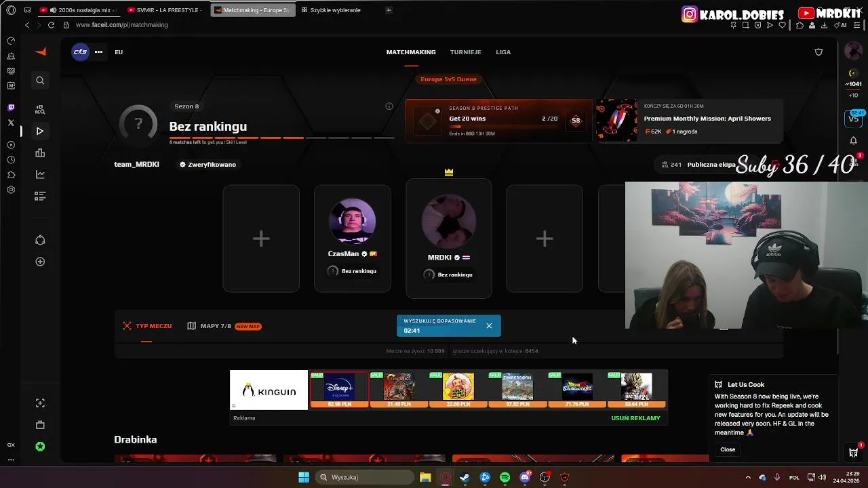Screen dimensions: 868x488
Task: Open the Windows Start menu
Action: coord(304,477)
